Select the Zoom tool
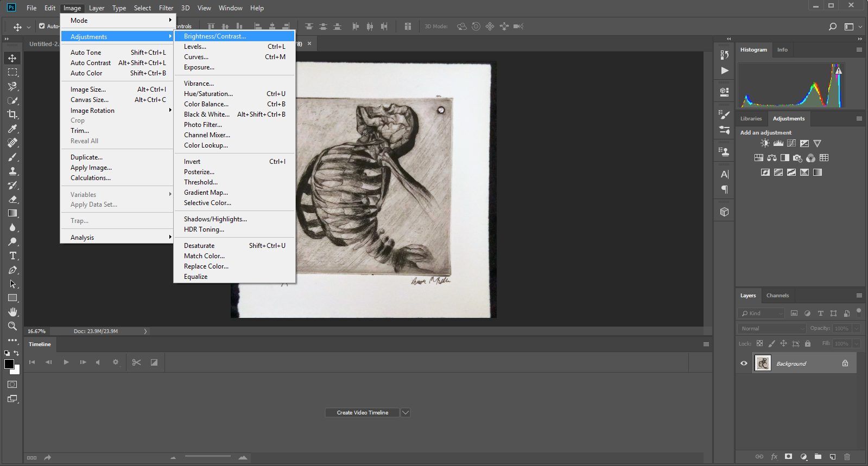The height and width of the screenshot is (466, 868). click(12, 326)
